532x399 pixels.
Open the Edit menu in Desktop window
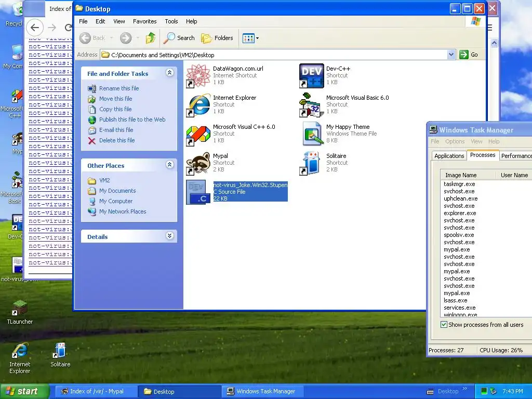(100, 21)
